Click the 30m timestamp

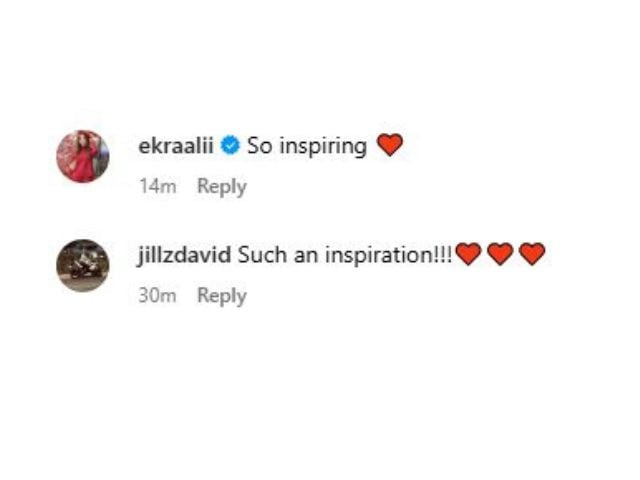pyautogui.click(x=158, y=296)
